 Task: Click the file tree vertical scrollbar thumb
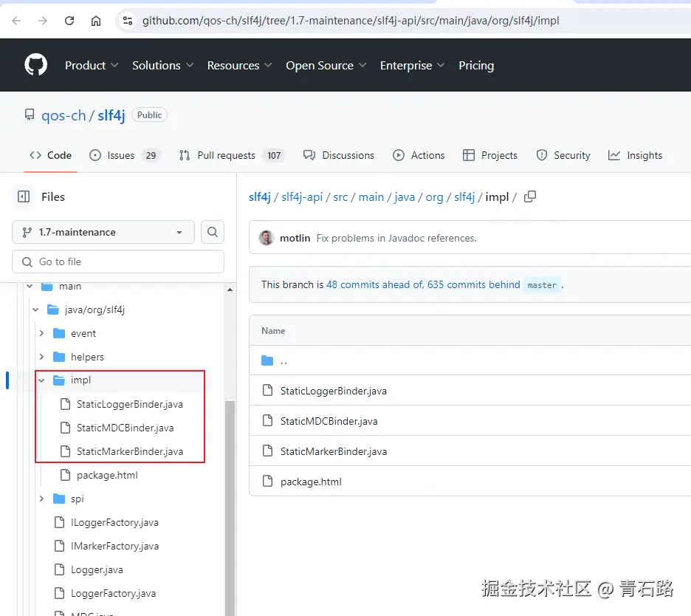[230, 507]
